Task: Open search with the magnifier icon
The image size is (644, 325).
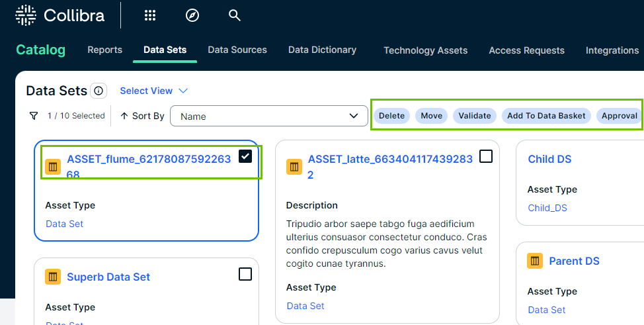Action: (235, 15)
